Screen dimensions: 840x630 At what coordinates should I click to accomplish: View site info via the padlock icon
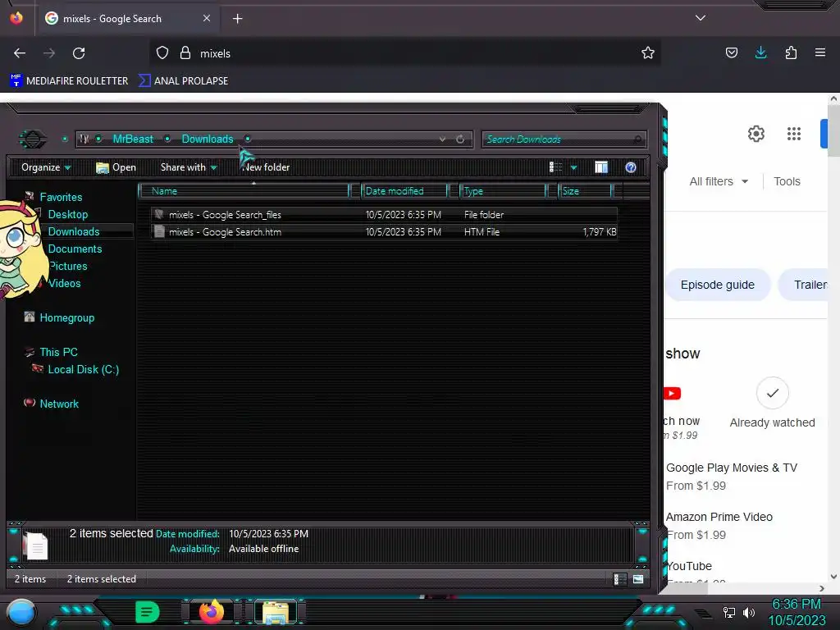coord(185,53)
